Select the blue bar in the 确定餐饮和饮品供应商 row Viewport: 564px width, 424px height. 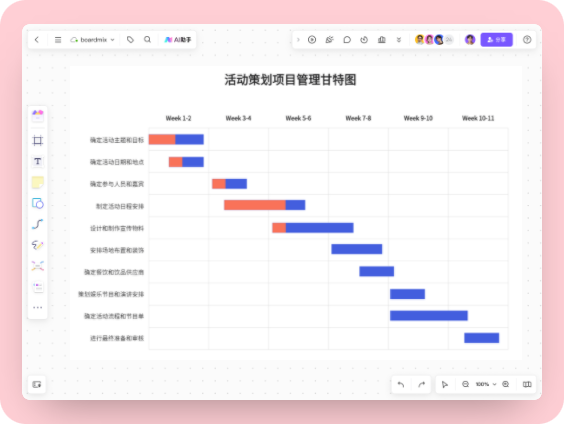coord(377,271)
